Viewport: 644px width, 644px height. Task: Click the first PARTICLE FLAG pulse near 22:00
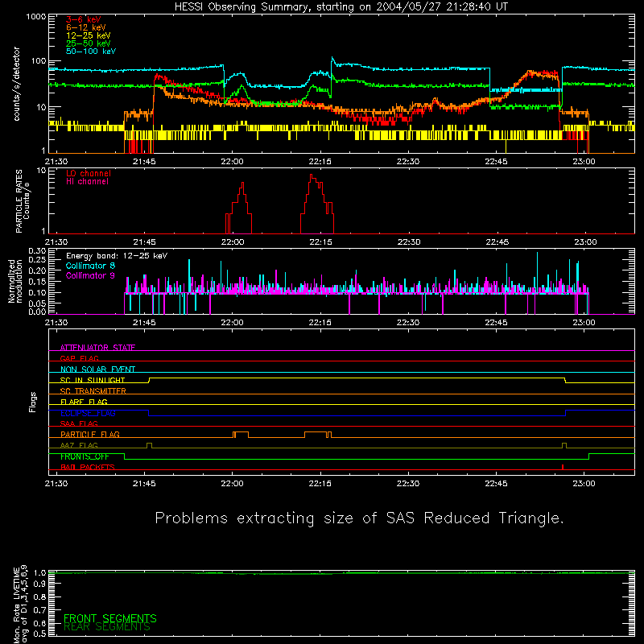[x=241, y=435]
